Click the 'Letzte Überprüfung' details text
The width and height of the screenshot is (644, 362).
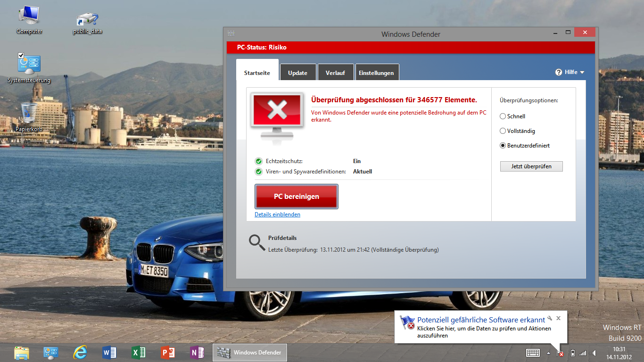click(353, 250)
